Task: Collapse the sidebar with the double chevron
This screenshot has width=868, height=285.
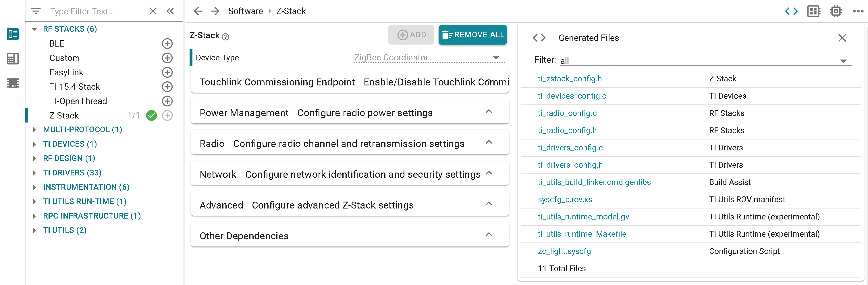Action: pyautogui.click(x=170, y=11)
